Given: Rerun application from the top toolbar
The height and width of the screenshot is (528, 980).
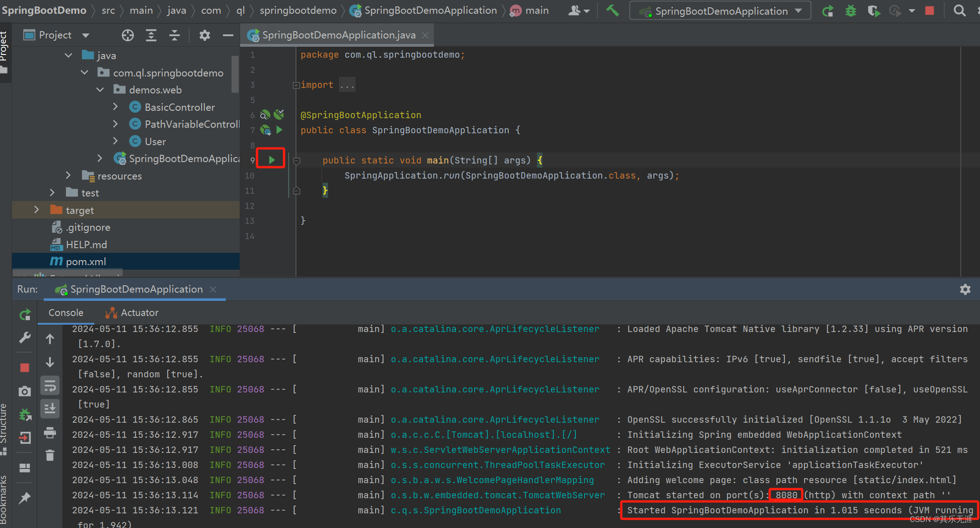Looking at the screenshot, I should click(x=827, y=11).
